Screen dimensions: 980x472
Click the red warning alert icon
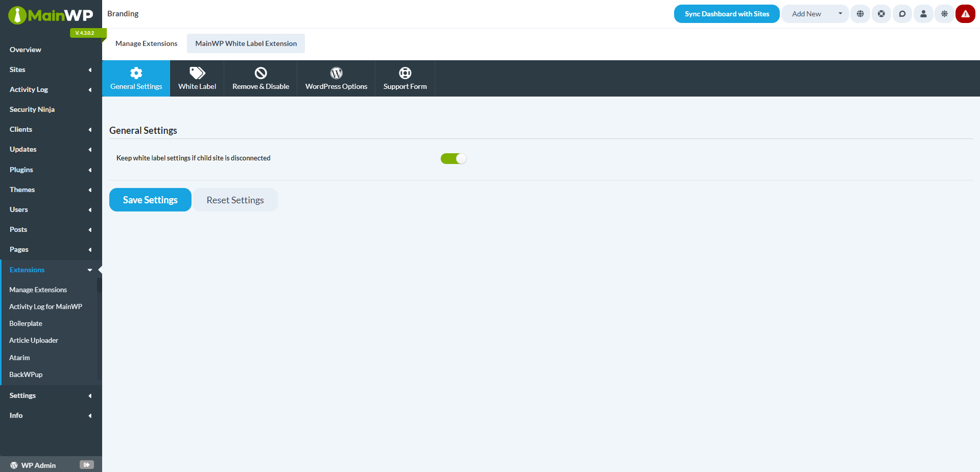tap(965, 14)
